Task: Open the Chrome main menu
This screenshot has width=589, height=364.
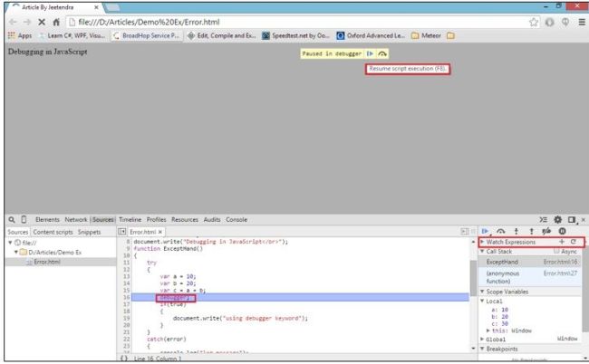Action: 582,22
